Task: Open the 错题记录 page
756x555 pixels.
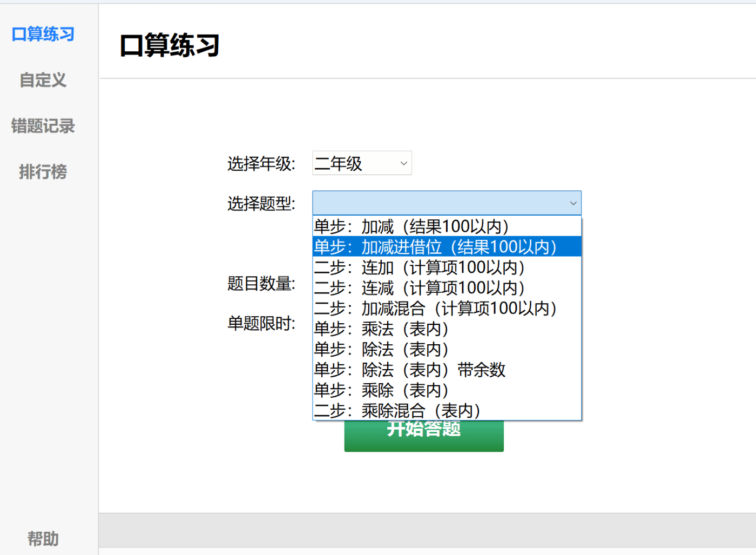Action: [x=43, y=126]
